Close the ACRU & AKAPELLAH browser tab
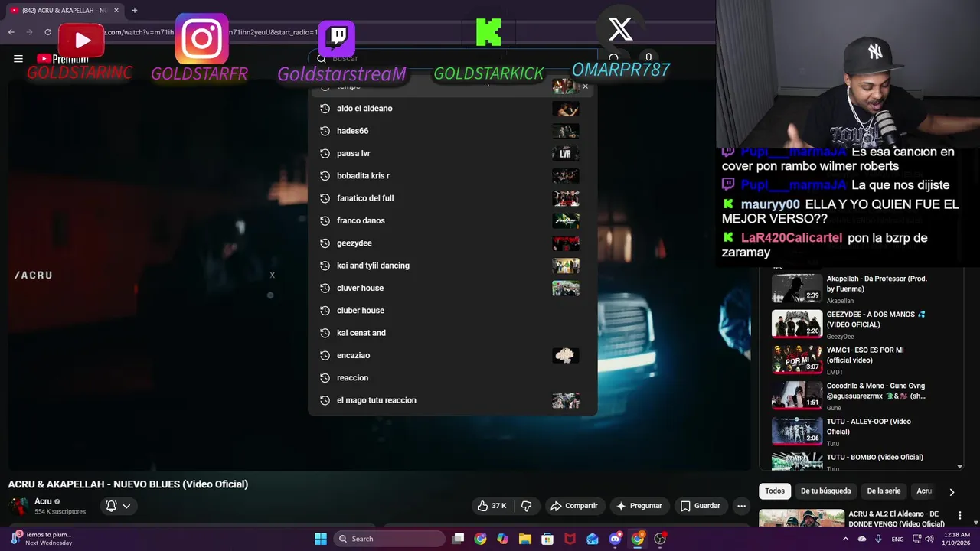Image resolution: width=980 pixels, height=551 pixels. (116, 10)
